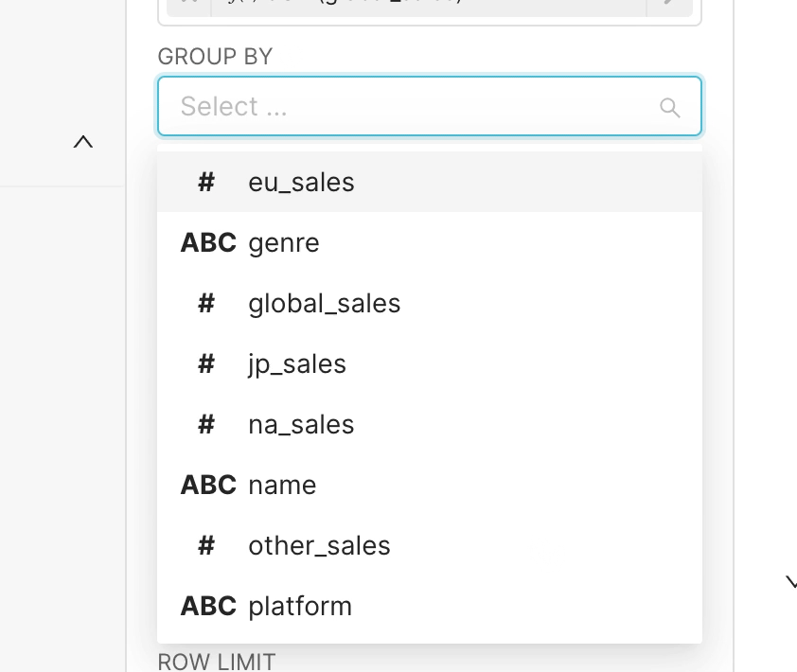
Task: Click into the Group By select field
Action: point(407,106)
